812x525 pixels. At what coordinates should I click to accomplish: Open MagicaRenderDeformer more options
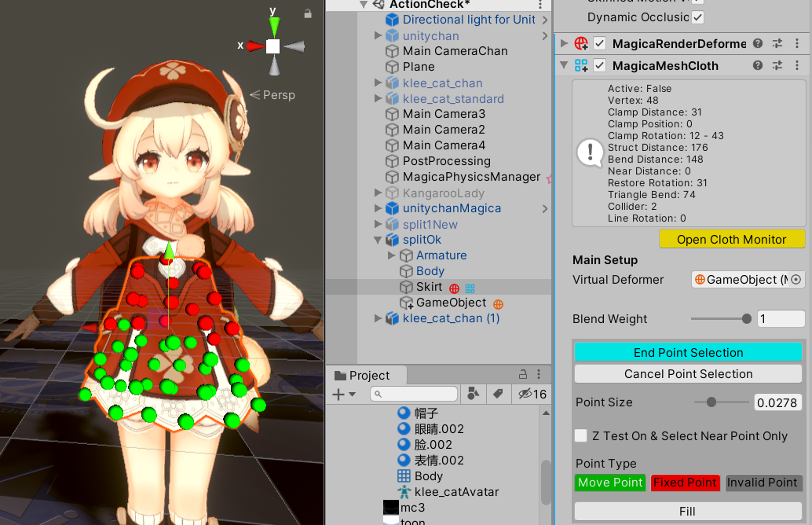[x=797, y=43]
